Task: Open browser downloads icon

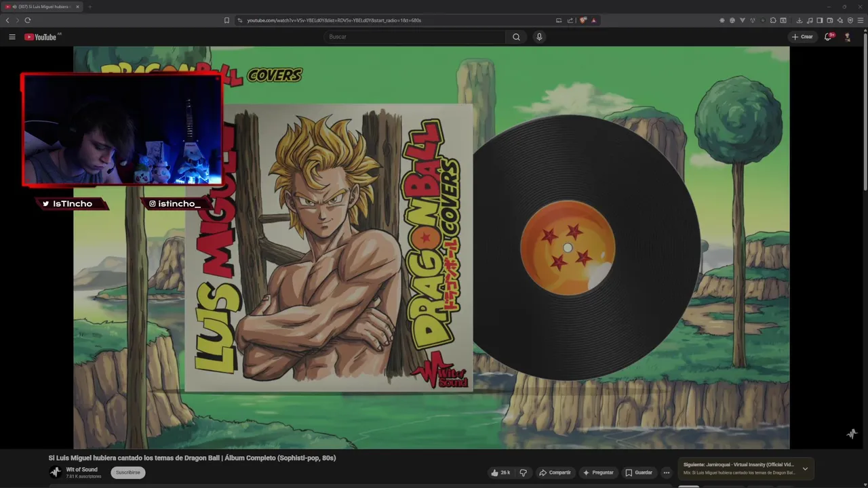Action: (800, 20)
